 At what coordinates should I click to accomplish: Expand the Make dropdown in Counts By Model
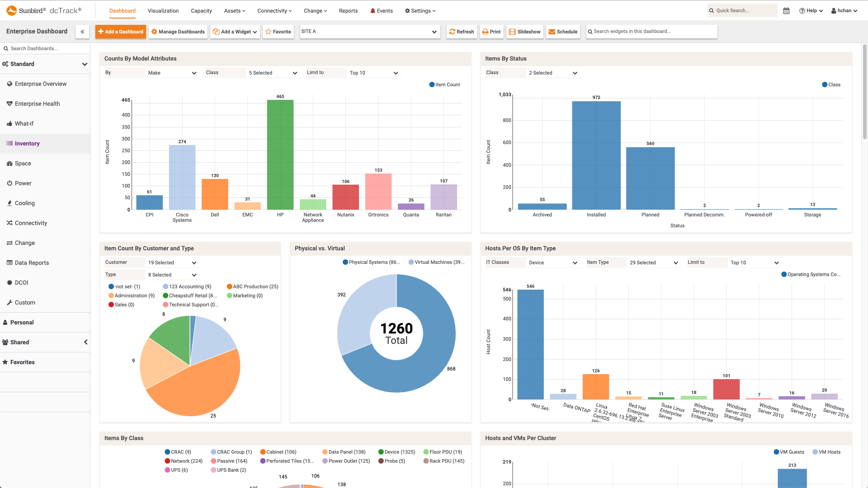[x=193, y=73]
